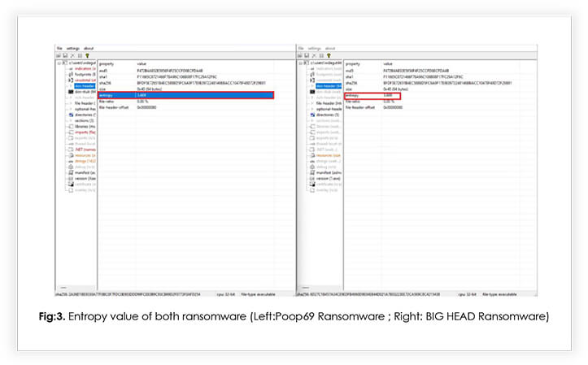The width and height of the screenshot is (588, 365).
Task: Click the md5 row in right window
Action: [431, 71]
